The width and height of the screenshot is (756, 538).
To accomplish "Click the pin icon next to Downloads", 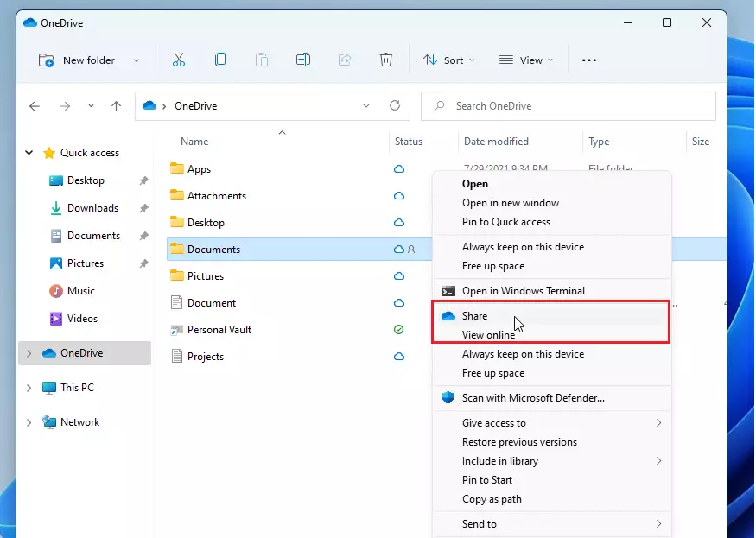I will (143, 208).
